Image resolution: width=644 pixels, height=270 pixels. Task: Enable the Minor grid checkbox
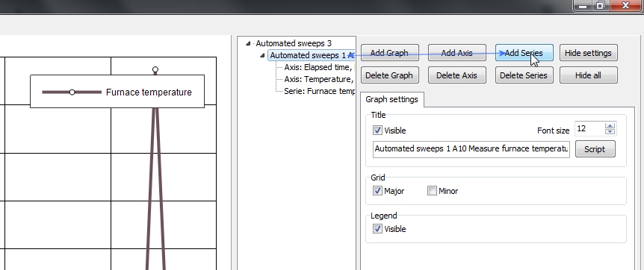(x=432, y=191)
